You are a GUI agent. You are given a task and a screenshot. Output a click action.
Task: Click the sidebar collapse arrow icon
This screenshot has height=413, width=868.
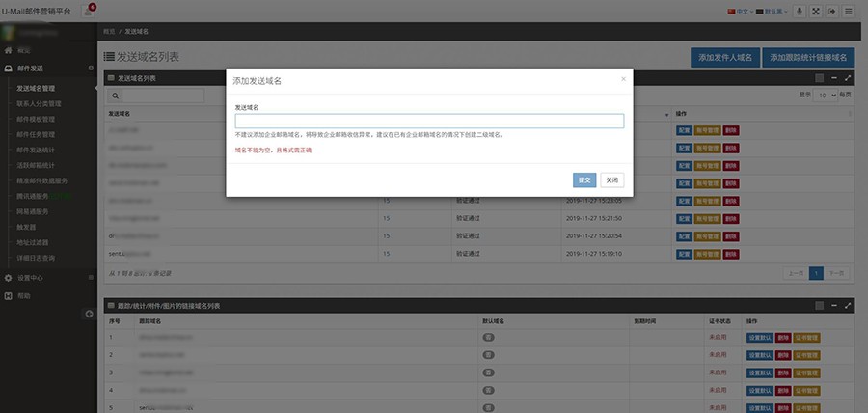pyautogui.click(x=89, y=314)
